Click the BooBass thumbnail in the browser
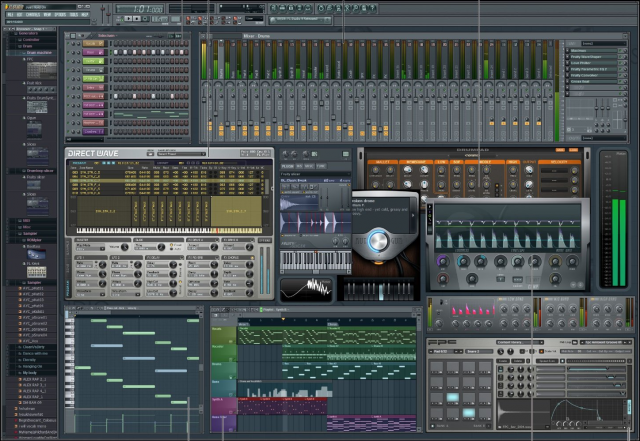This screenshot has width=640, height=441. pos(36,254)
